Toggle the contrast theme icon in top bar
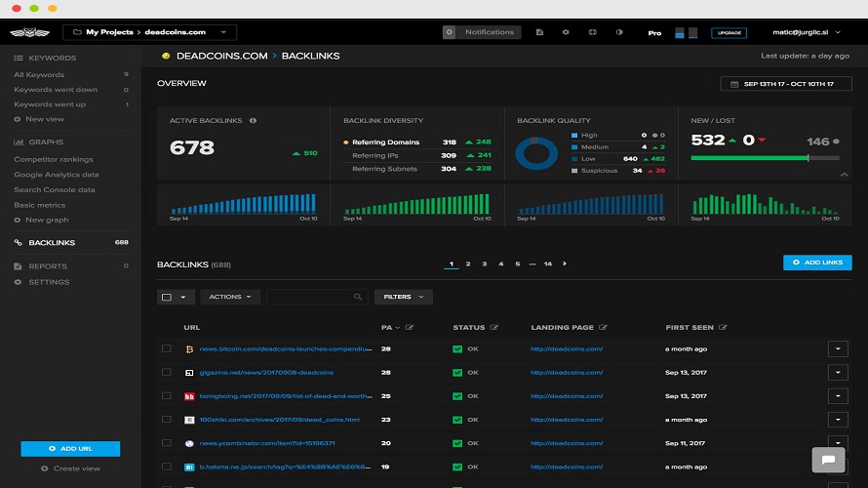 pos(619,32)
